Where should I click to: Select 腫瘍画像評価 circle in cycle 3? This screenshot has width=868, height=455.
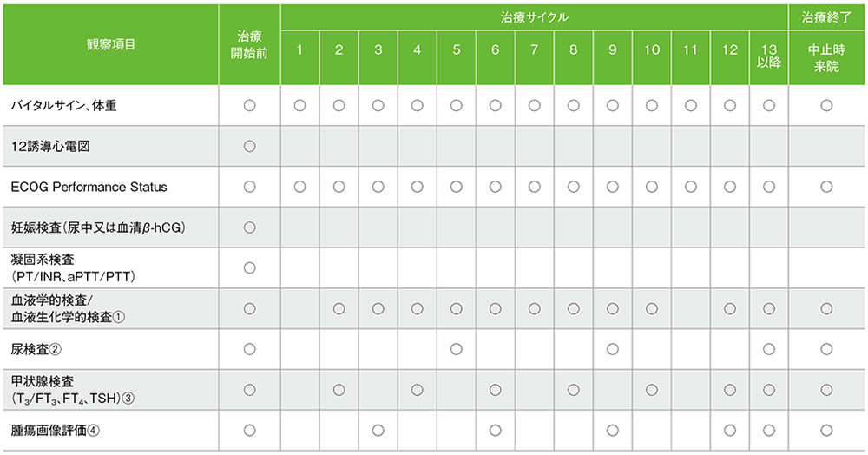(x=378, y=430)
